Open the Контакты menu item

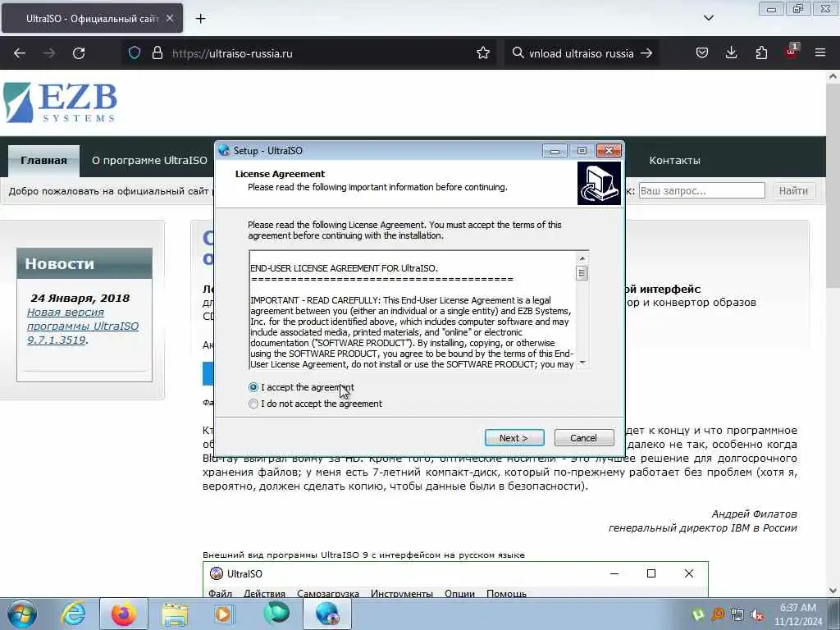(674, 160)
